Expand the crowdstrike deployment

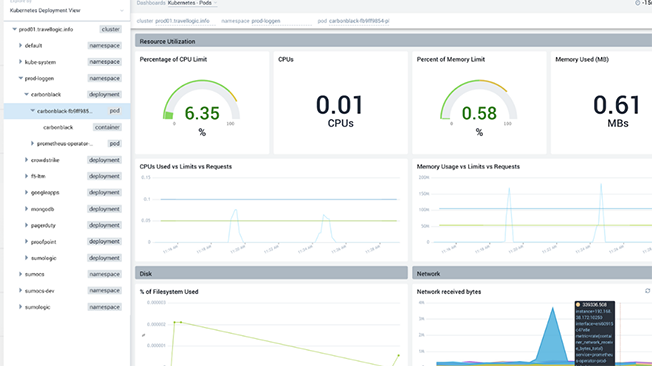[27, 160]
